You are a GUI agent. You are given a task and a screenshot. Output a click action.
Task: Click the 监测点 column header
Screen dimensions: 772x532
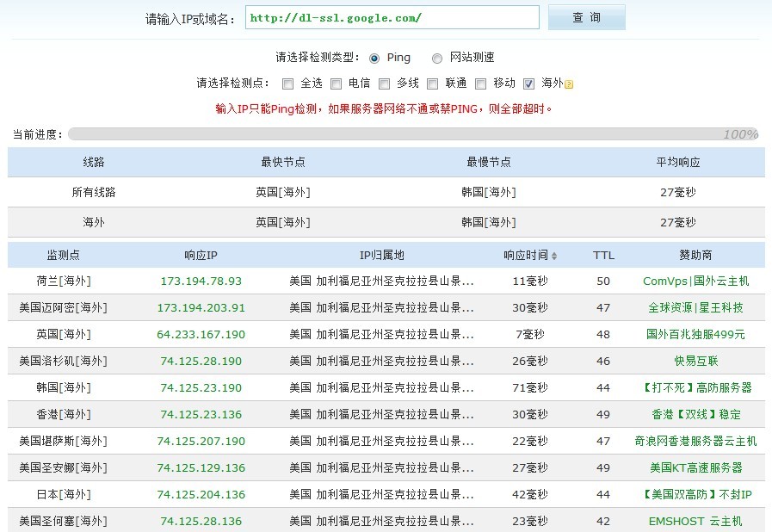[63, 255]
